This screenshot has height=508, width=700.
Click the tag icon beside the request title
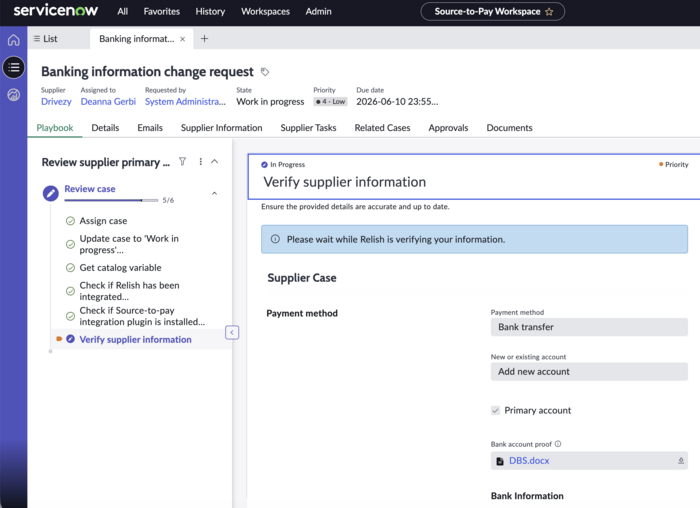pos(265,72)
